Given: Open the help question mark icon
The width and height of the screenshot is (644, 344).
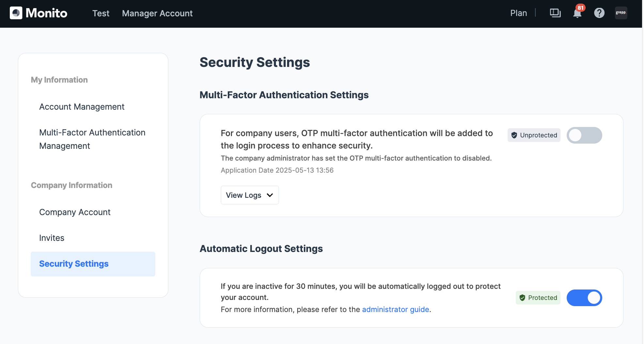Looking at the screenshot, I should click(x=599, y=13).
